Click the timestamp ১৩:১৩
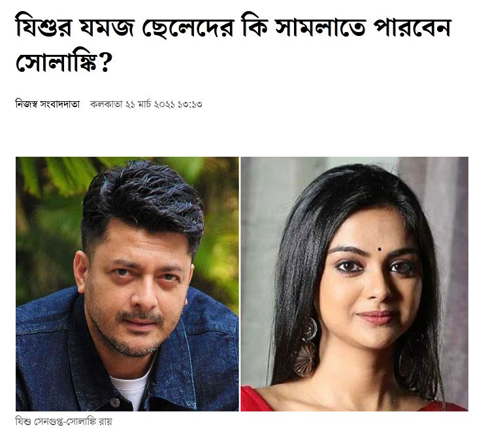The width and height of the screenshot is (488, 448). point(190,104)
